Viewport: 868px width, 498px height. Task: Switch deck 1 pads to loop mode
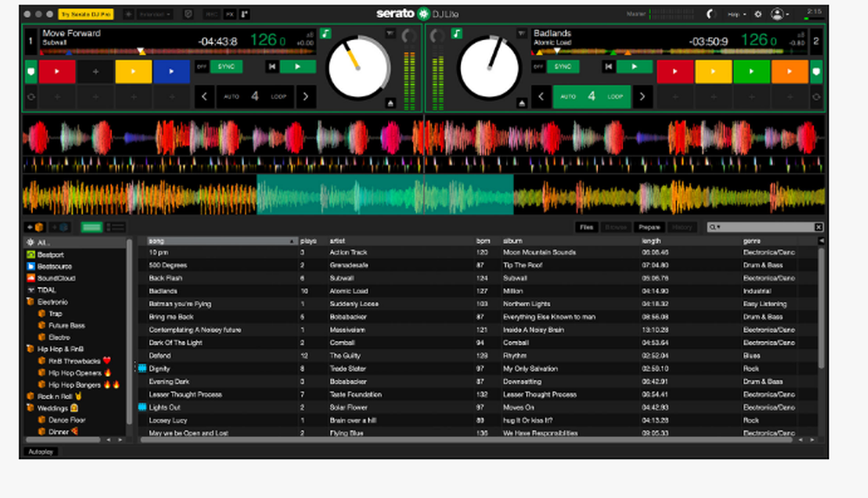tap(31, 97)
